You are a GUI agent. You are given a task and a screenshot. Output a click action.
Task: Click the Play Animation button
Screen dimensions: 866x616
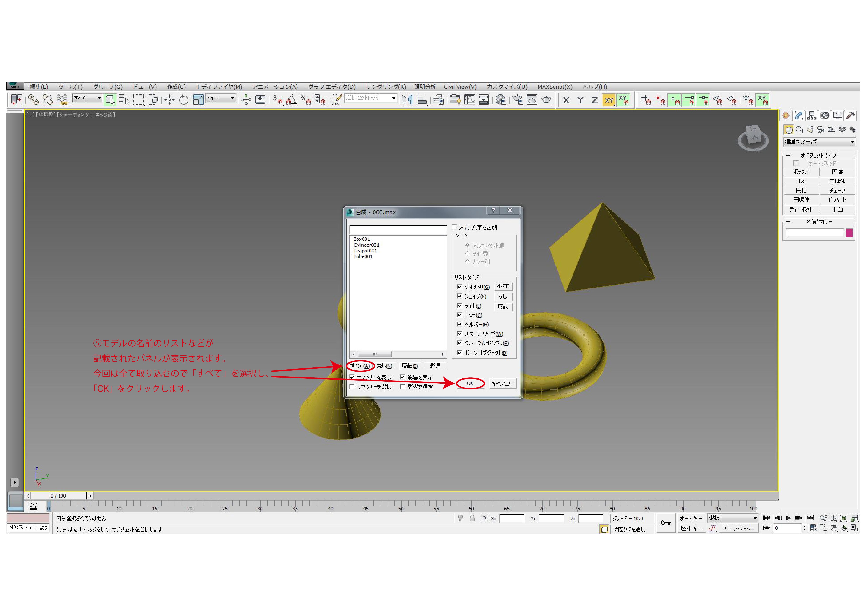click(789, 518)
